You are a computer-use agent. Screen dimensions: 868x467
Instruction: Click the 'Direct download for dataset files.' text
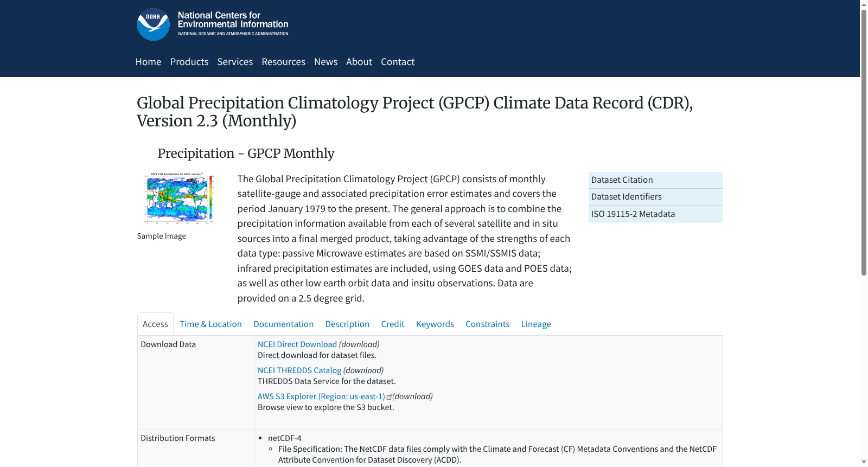point(317,355)
